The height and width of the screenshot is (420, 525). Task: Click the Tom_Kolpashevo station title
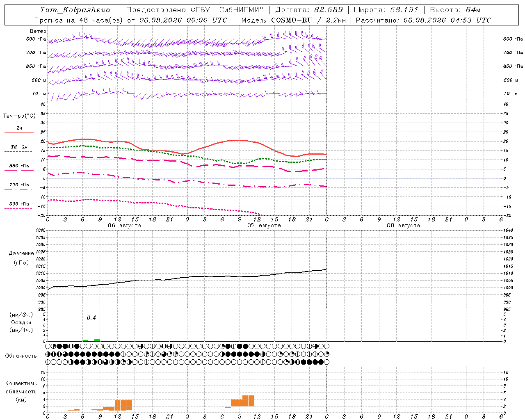click(75, 10)
